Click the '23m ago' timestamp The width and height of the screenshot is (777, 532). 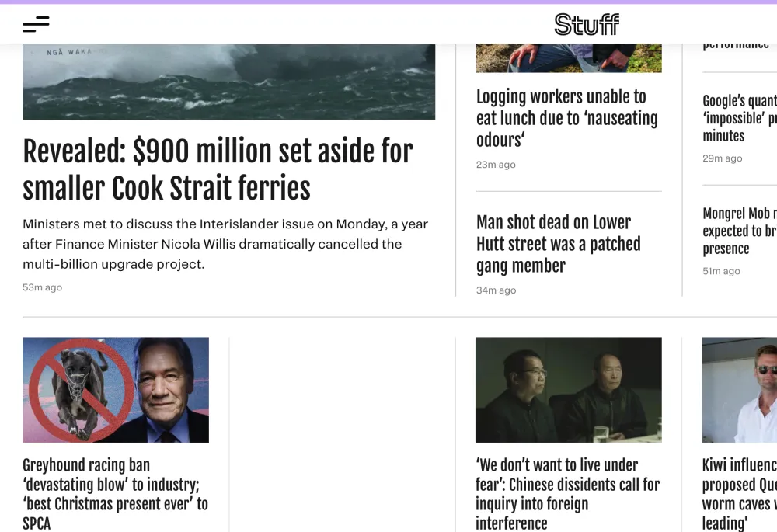coord(496,165)
